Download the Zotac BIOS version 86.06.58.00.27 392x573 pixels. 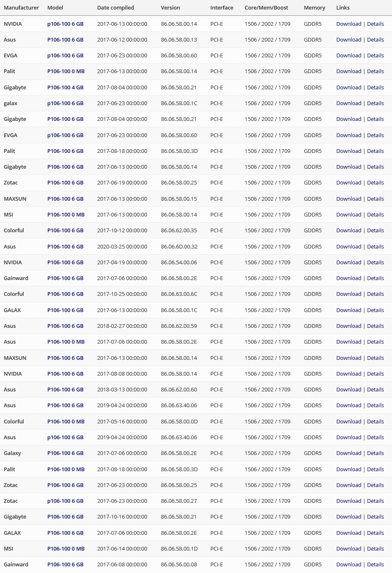click(x=348, y=501)
